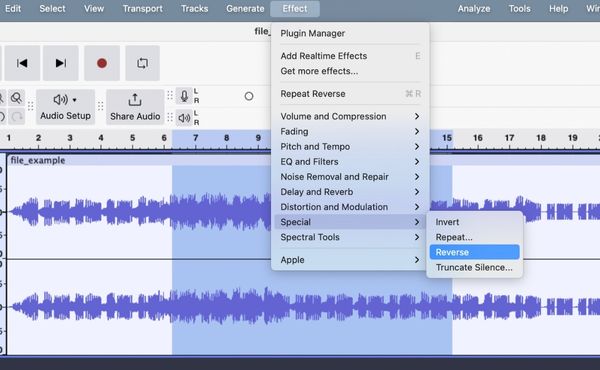This screenshot has height=370, width=600.
Task: Click the zoom toggle magnifier icon
Action: 16,98
